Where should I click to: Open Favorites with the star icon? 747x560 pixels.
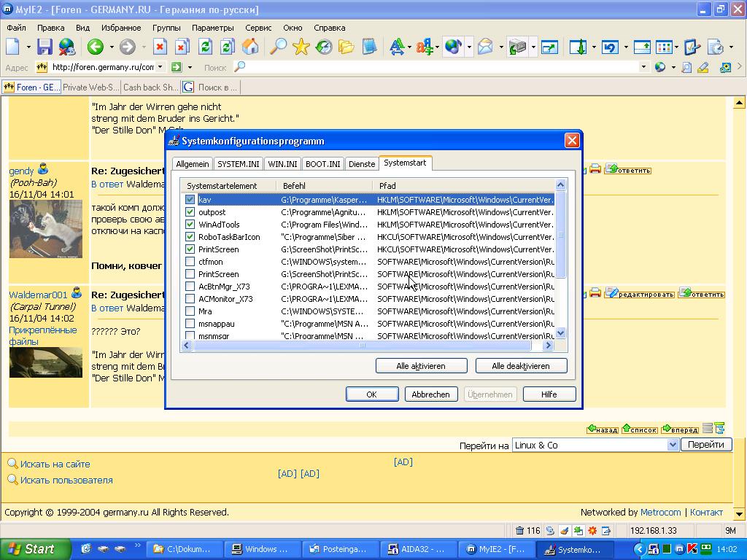coord(301,47)
